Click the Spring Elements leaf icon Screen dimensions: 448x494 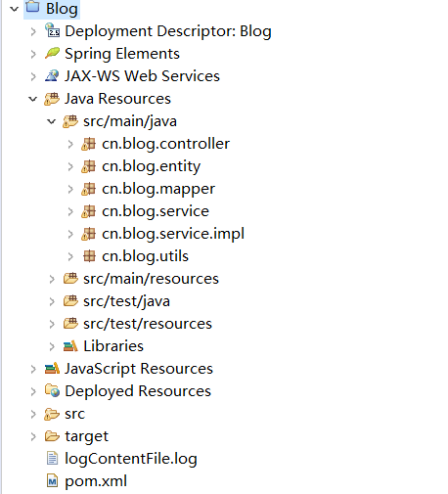(52, 53)
